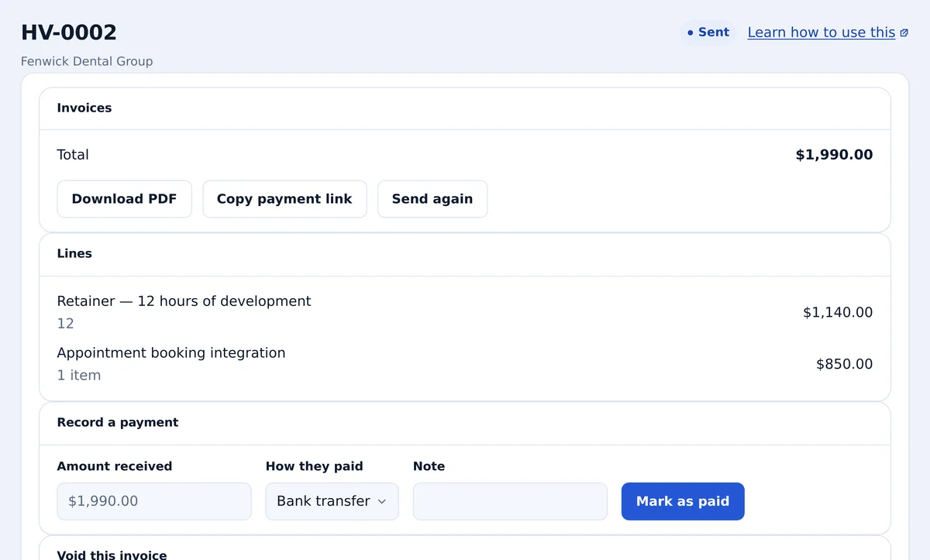Click the 1 item quantity text
Viewport: 930px width, 560px height.
[79, 376]
